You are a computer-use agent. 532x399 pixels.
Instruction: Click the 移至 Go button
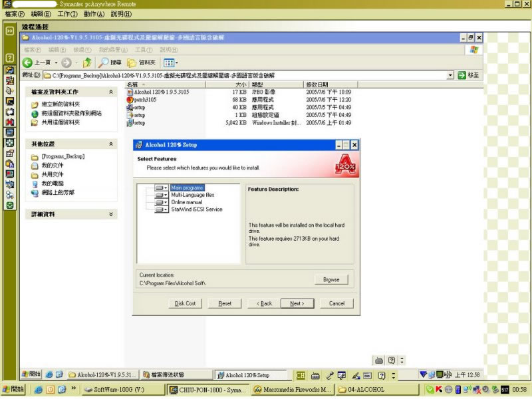468,75
